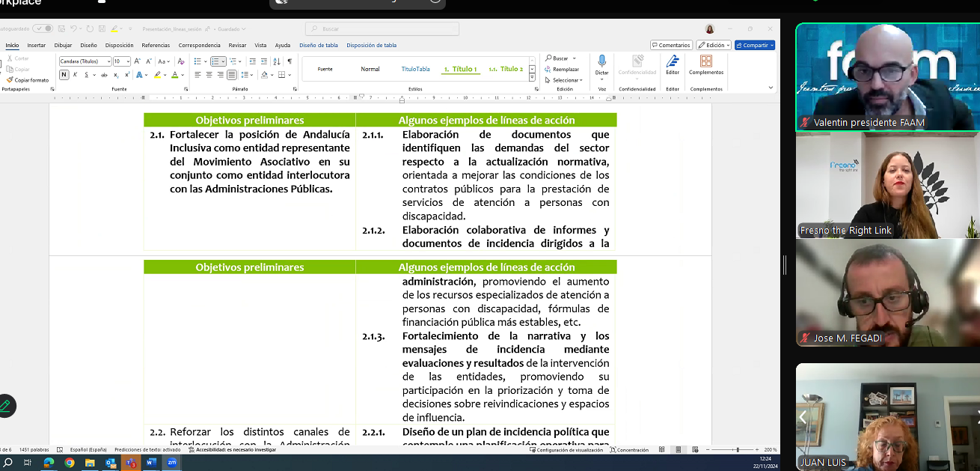Switch to the Revisar tab
Image resolution: width=980 pixels, height=471 pixels.
click(237, 45)
